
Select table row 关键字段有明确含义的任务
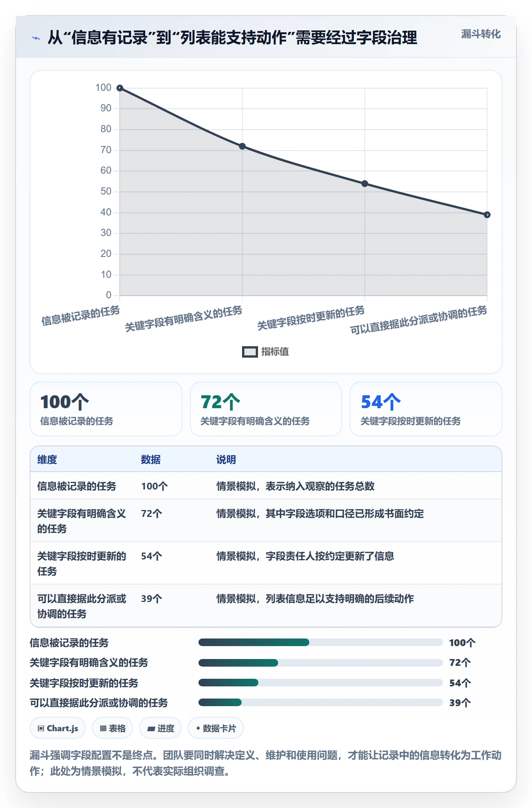tap(266, 521)
